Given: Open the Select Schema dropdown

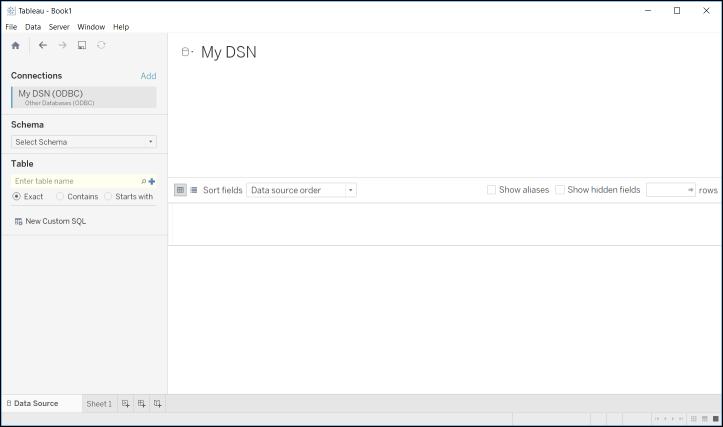Looking at the screenshot, I should point(84,142).
